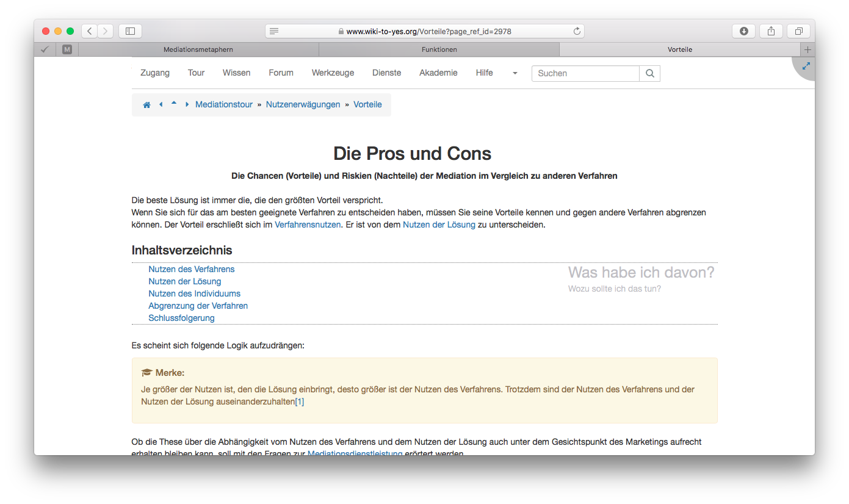Click the Safari share icon
The width and height of the screenshot is (849, 504).
[x=771, y=31]
